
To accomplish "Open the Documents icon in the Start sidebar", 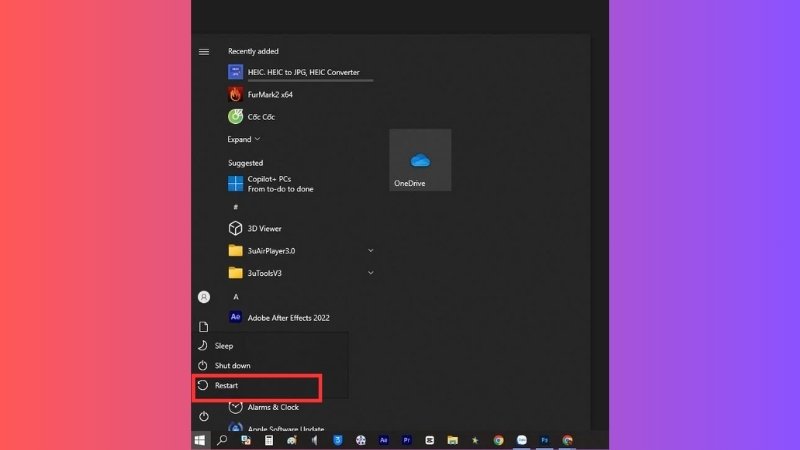I will click(204, 327).
